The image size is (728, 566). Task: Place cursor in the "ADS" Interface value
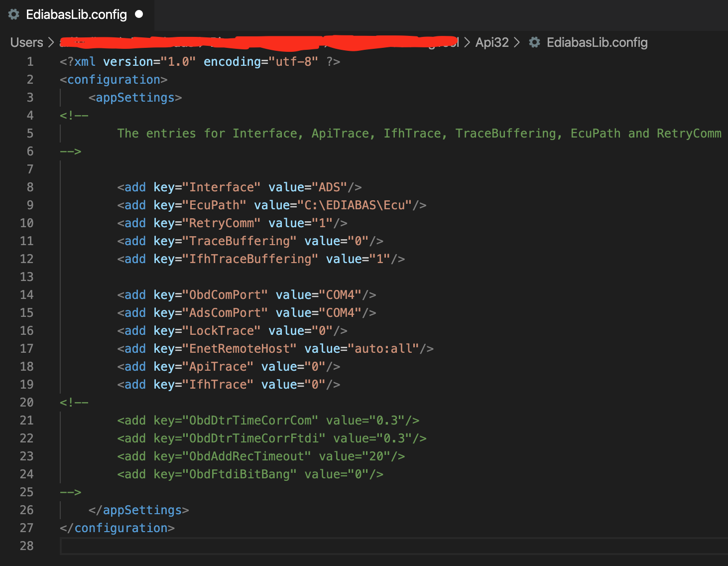(x=329, y=187)
